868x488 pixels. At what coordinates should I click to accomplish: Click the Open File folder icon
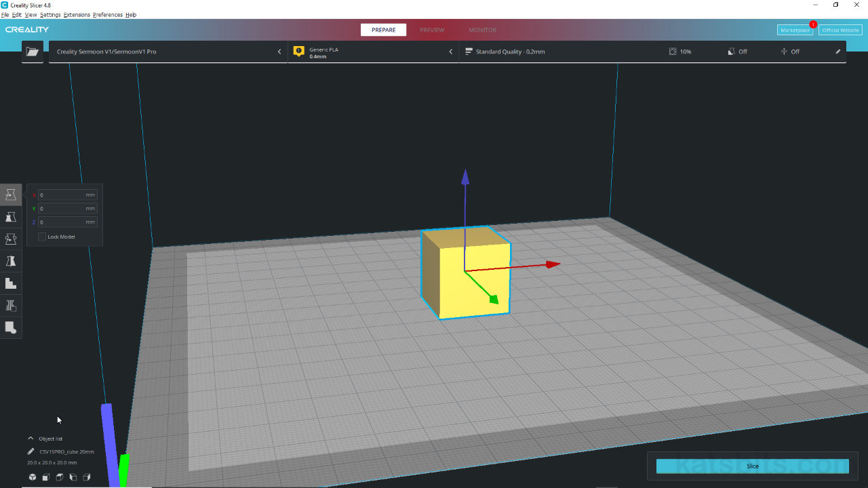tap(32, 52)
